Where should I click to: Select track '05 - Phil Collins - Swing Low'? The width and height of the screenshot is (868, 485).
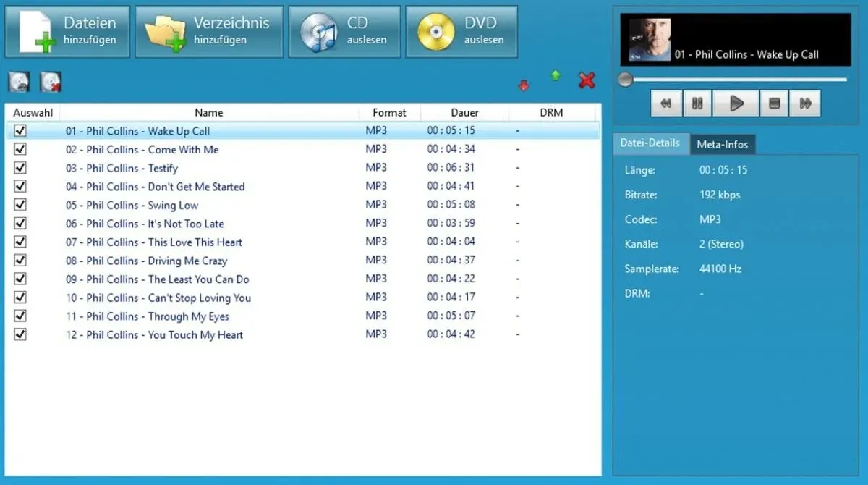(132, 205)
